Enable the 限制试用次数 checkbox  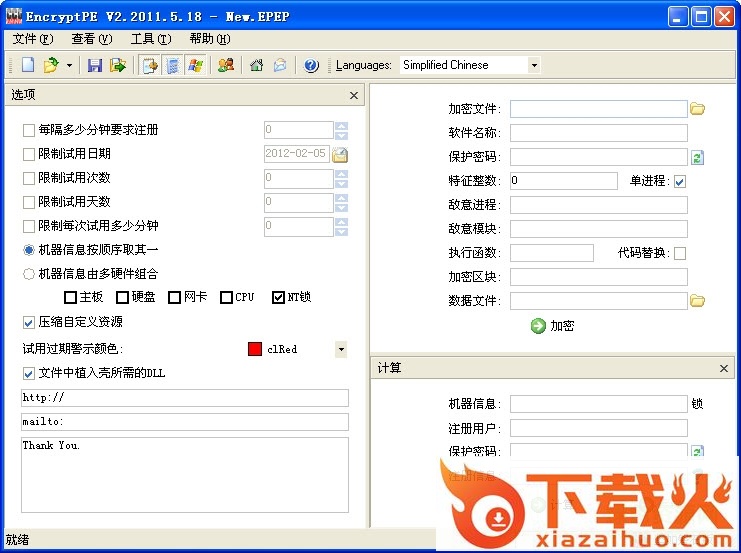29,178
